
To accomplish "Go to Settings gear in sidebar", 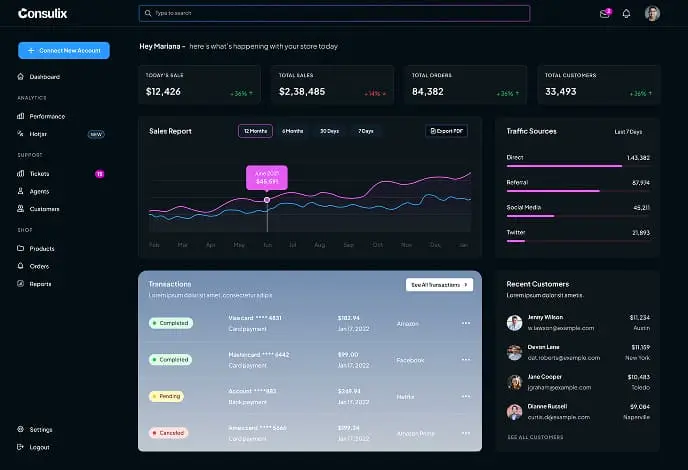I will 20,429.
